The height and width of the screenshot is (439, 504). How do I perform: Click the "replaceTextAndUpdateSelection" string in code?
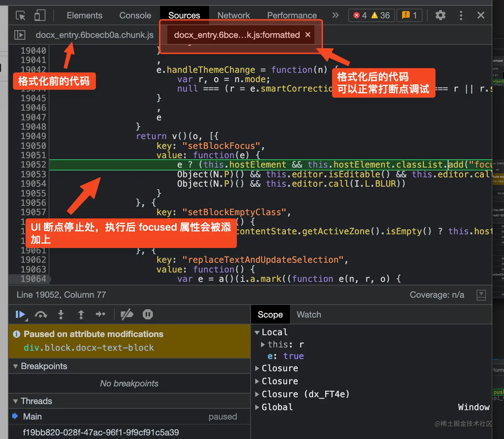(263, 260)
